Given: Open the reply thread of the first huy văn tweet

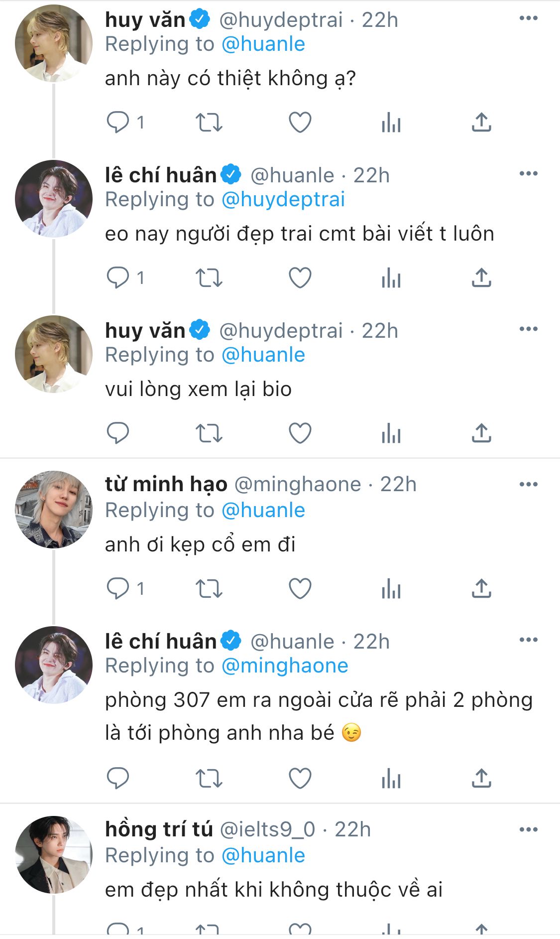Looking at the screenshot, I should (125, 122).
